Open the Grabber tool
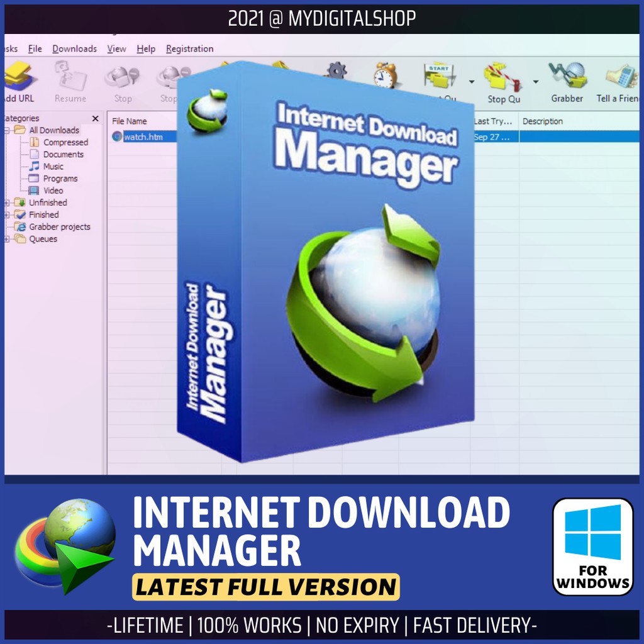This screenshot has width=644, height=644. coord(566,74)
